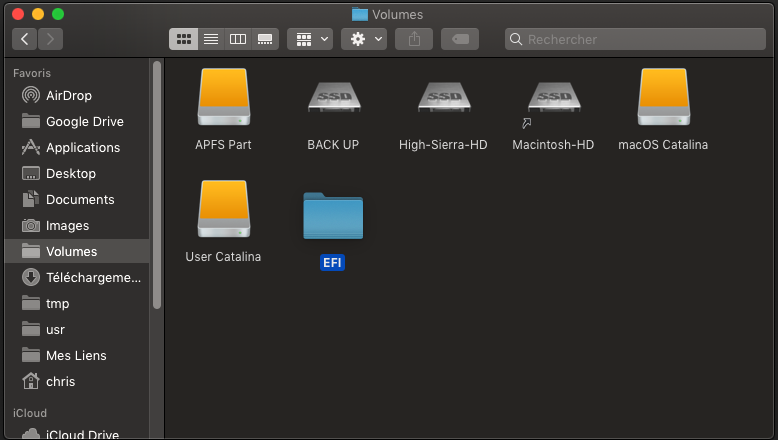Image resolution: width=778 pixels, height=440 pixels.
Task: Select the macOS Catalina drive icon
Action: 664,97
